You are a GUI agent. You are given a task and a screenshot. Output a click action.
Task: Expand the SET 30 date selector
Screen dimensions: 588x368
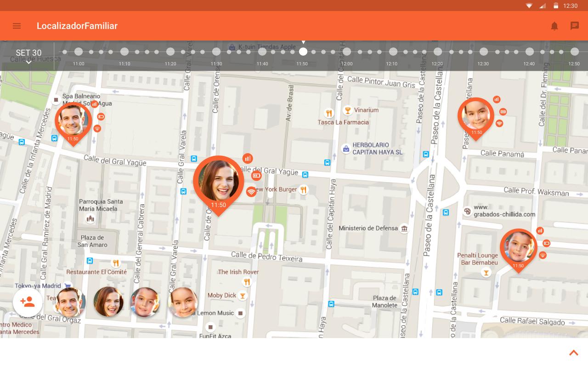(28, 56)
